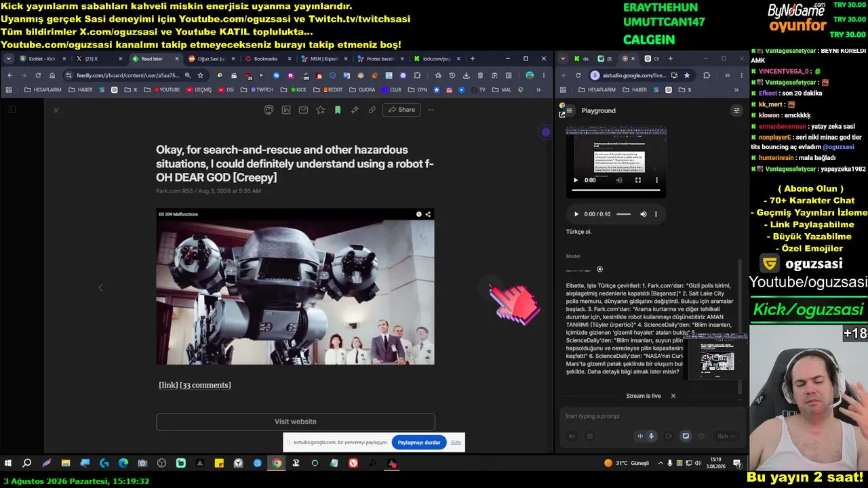Screen dimensions: 868x488
Task: Bookmark the Feedly page with the star
Action: tap(200, 75)
